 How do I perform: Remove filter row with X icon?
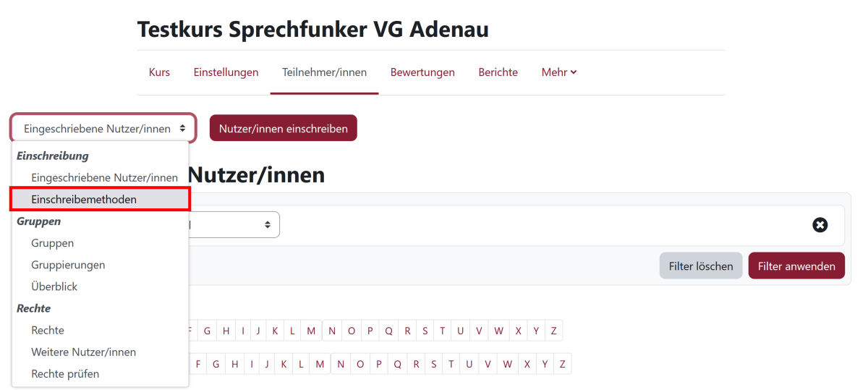tap(820, 225)
